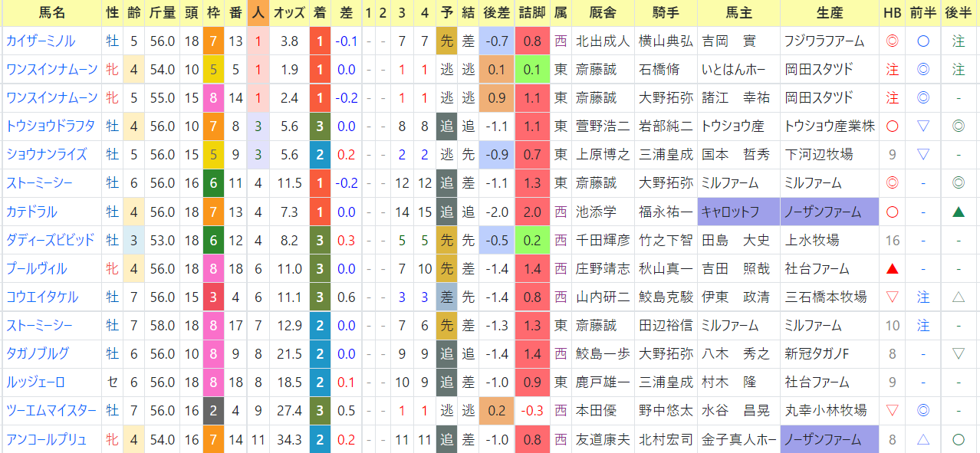Click red ○ HB mark in カテドラル row
980x453 pixels.
tap(892, 212)
